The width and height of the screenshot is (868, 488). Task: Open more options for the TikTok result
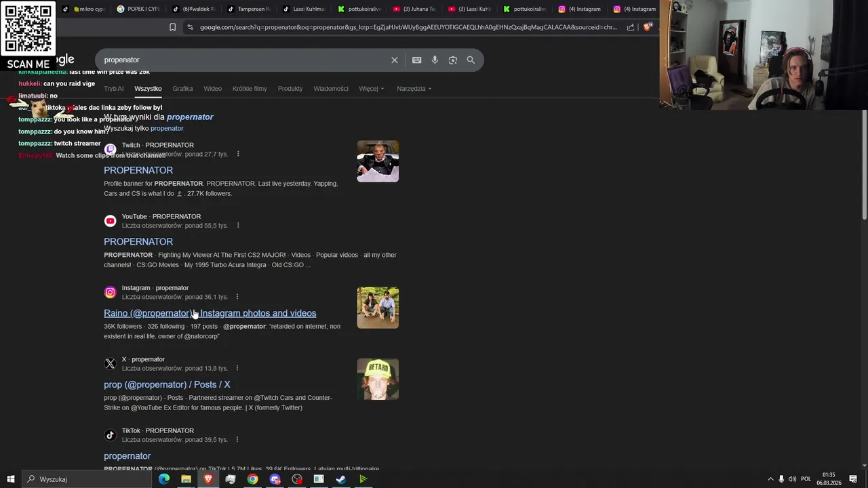pyautogui.click(x=237, y=440)
